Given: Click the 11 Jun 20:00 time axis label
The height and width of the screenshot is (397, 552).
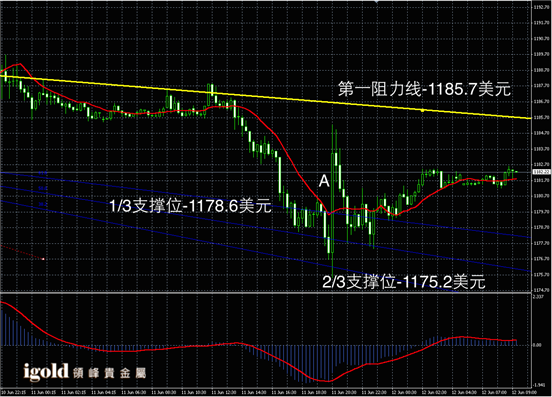Looking at the screenshot, I should point(344,392).
